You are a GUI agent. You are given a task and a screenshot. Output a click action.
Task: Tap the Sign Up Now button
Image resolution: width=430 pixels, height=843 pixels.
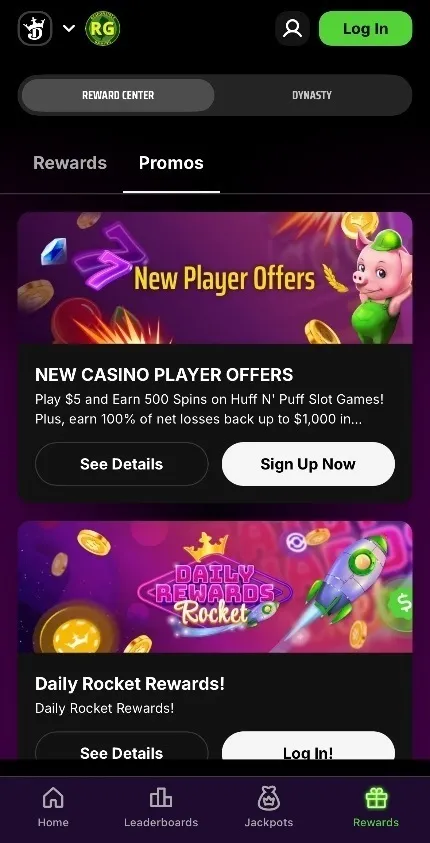(x=308, y=464)
